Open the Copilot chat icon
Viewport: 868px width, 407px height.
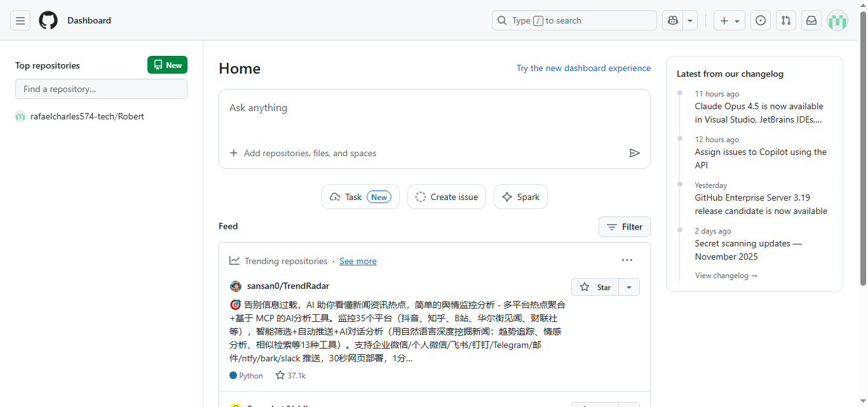coord(673,20)
